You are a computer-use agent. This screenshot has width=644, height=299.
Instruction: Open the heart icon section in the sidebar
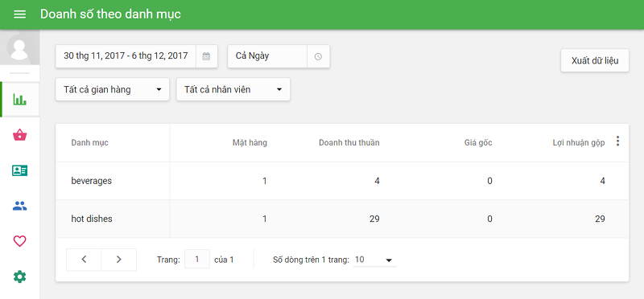pos(19,241)
